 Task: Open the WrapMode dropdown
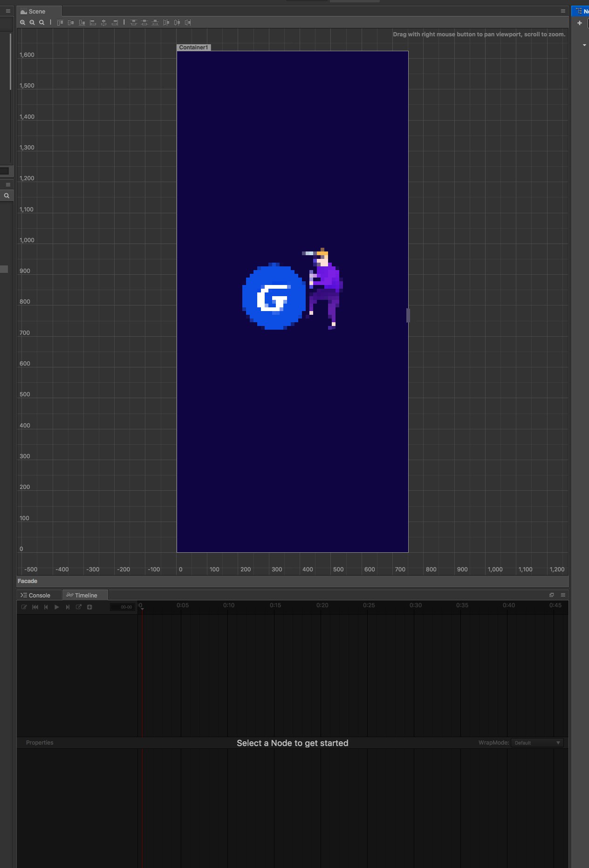537,743
